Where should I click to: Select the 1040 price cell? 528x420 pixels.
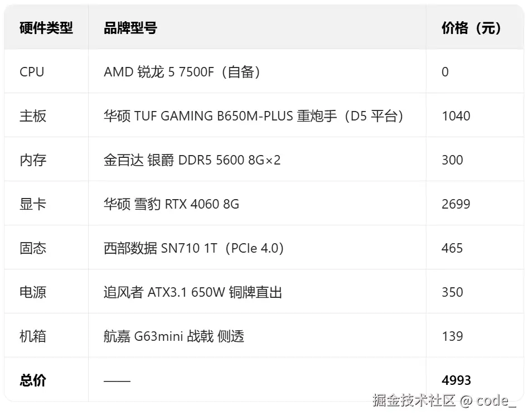coord(456,116)
